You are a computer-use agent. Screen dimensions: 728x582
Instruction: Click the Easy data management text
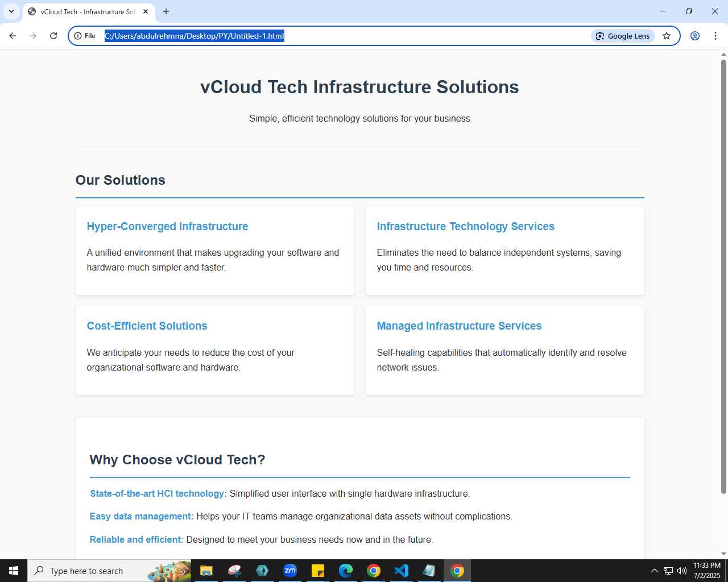142,516
